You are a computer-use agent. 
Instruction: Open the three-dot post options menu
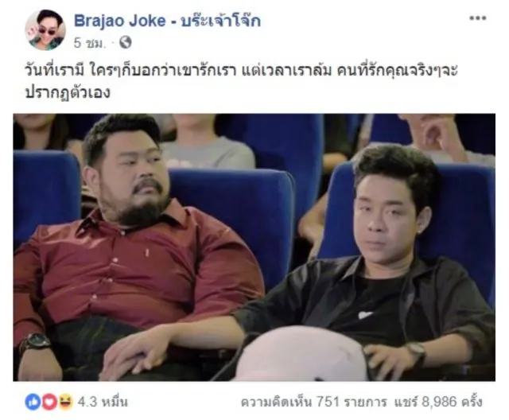478,18
